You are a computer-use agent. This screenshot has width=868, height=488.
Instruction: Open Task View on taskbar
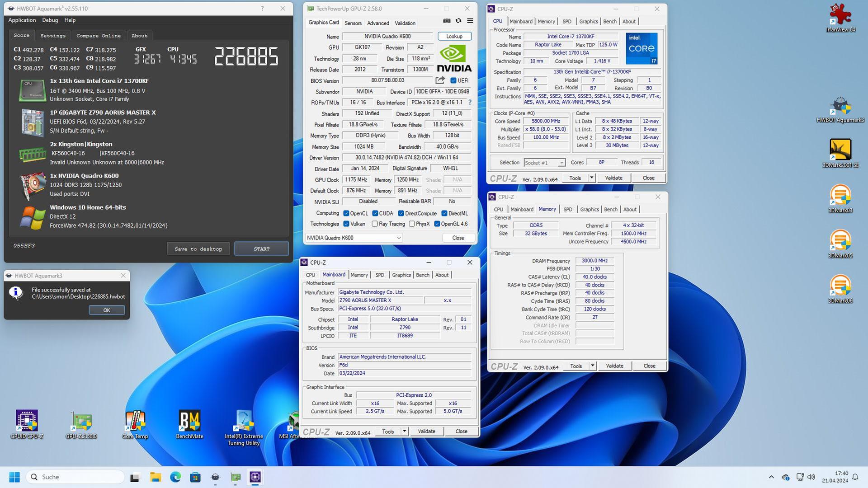(x=135, y=477)
